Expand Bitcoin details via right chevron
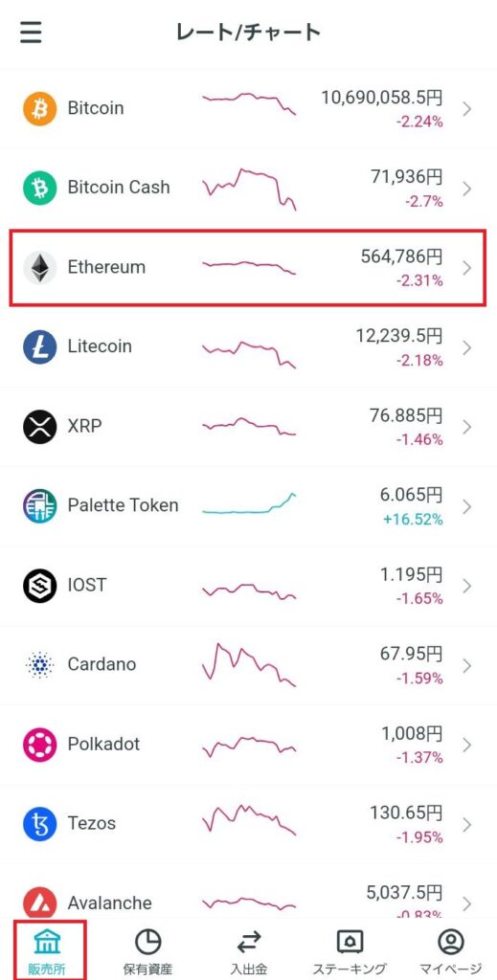Screen dimensions: 497x980 pyautogui.click(x=467, y=109)
